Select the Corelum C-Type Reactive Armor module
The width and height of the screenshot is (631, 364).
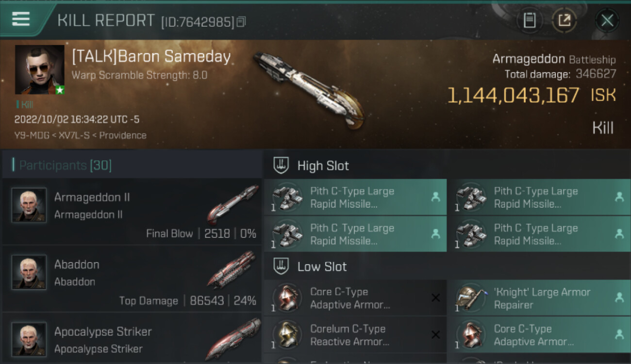pyautogui.click(x=349, y=335)
